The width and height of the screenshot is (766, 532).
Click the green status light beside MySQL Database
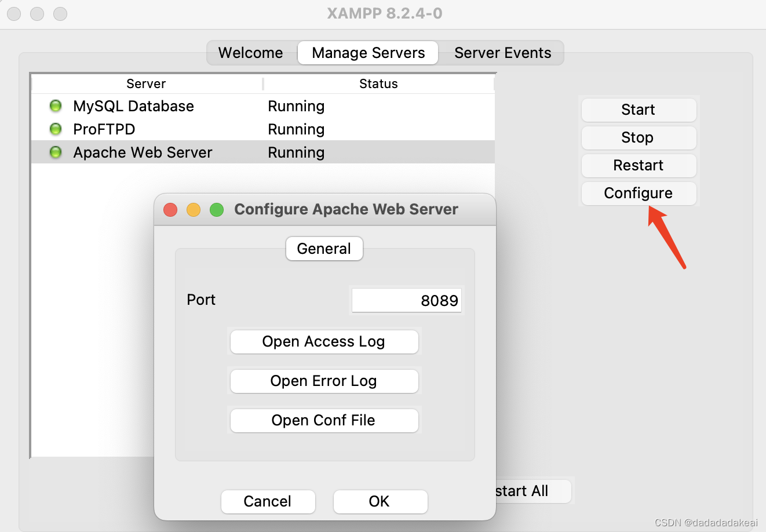[55, 105]
